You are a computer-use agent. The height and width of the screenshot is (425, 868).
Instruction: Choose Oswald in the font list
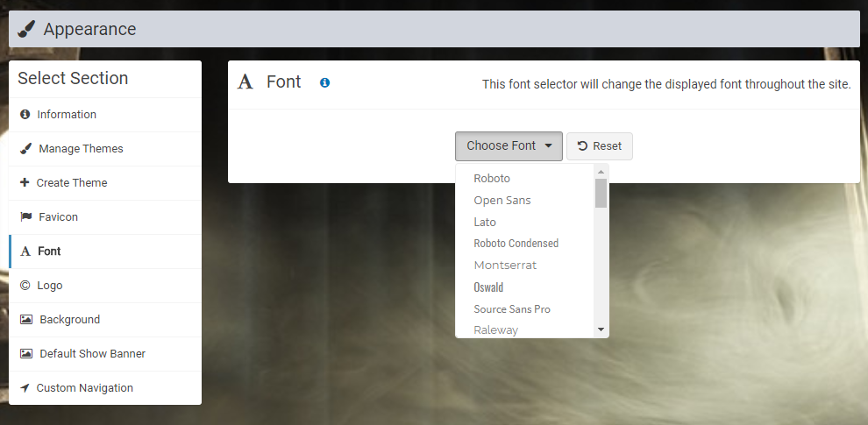tap(525, 287)
